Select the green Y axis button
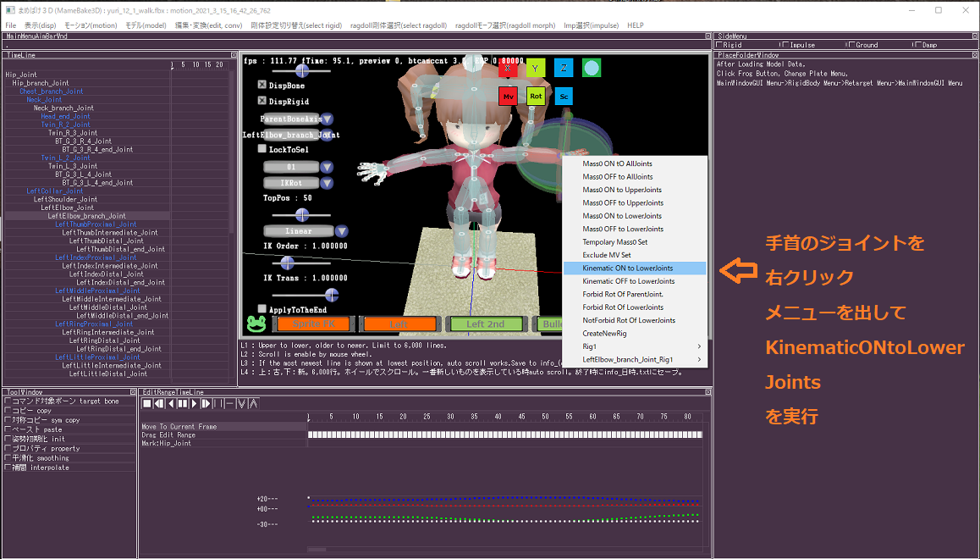This screenshot has width=980, height=559. tap(536, 69)
